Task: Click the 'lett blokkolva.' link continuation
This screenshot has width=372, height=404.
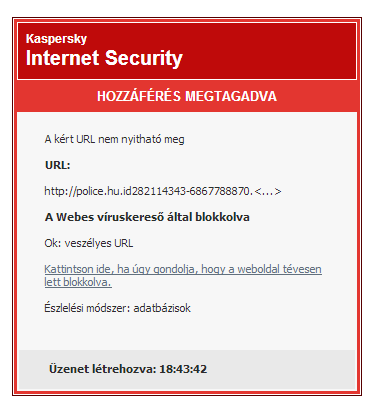Action: (x=78, y=282)
